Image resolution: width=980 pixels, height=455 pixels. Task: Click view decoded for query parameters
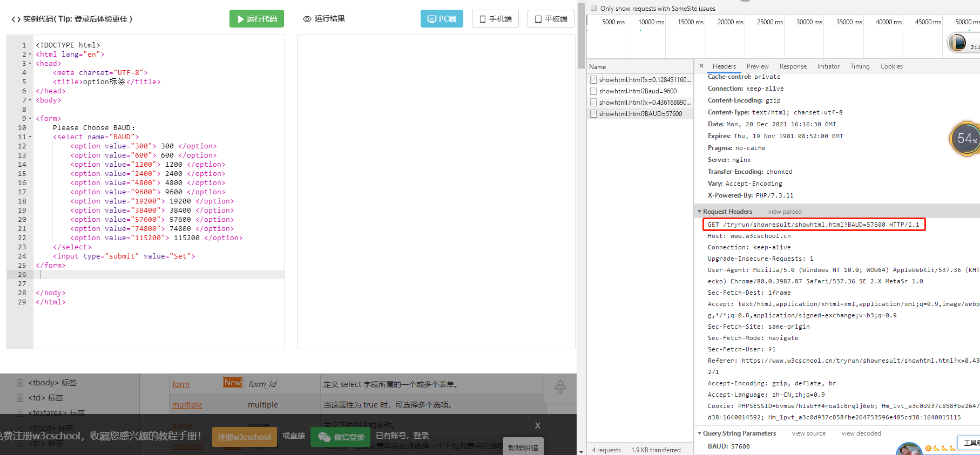861,433
